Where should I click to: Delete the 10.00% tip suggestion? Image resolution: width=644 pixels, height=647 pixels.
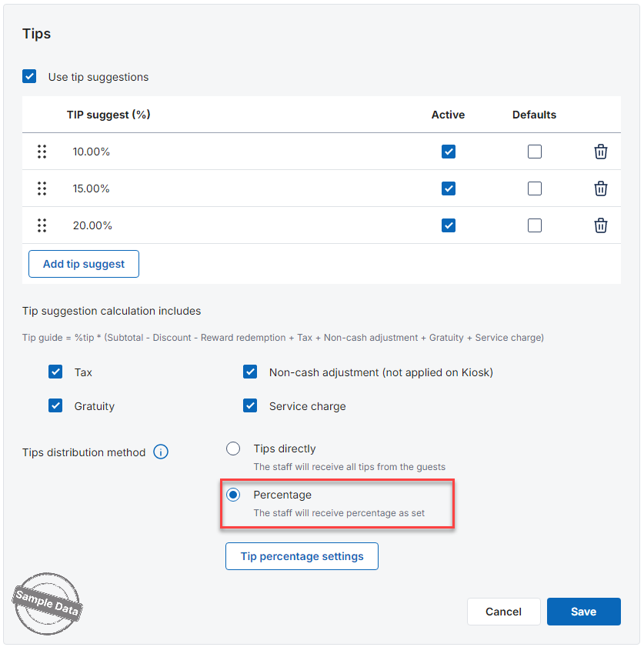tap(601, 152)
